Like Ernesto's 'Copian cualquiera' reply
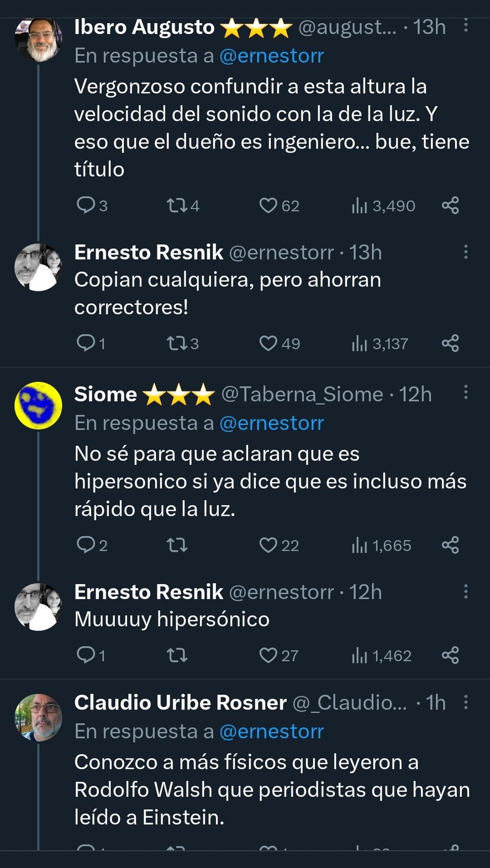Image resolution: width=490 pixels, height=868 pixels. point(268,343)
